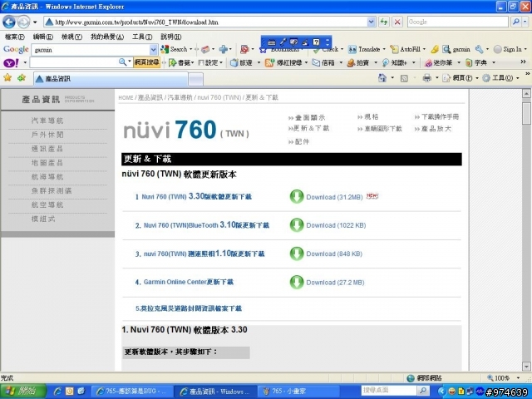Open the 檔案(F) menu
Screen dimensions: 532x399
click(x=15, y=37)
